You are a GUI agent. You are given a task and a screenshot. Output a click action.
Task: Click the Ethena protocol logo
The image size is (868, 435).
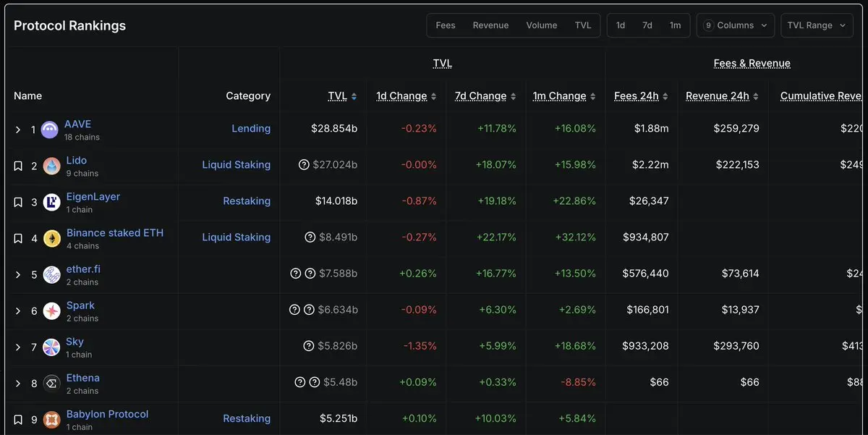pos(51,384)
